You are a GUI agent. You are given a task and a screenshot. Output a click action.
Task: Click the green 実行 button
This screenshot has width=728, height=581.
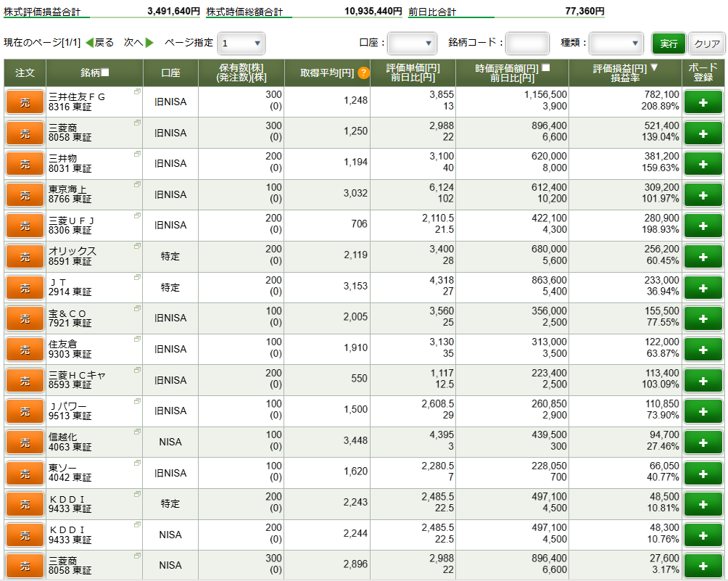coord(669,44)
